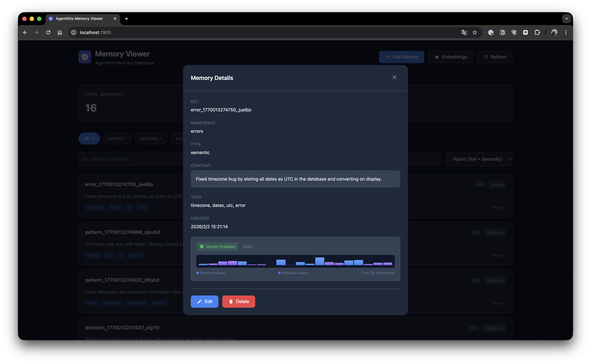Open the Notion extension icon
This screenshot has height=364, width=591.
(502, 32)
